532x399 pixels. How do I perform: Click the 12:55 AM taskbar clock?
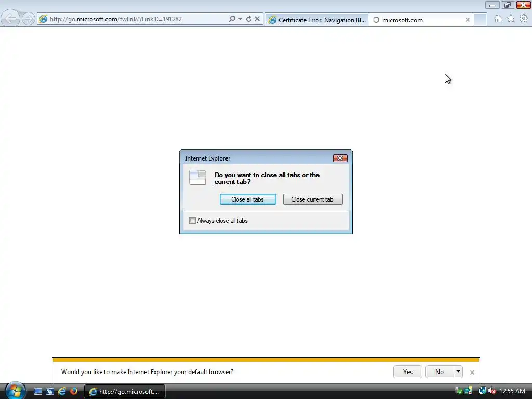[x=512, y=391]
